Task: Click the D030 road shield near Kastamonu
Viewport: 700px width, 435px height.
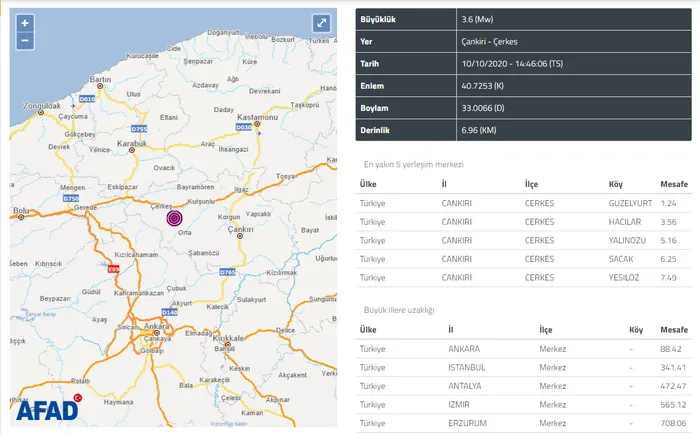Action: click(243, 127)
